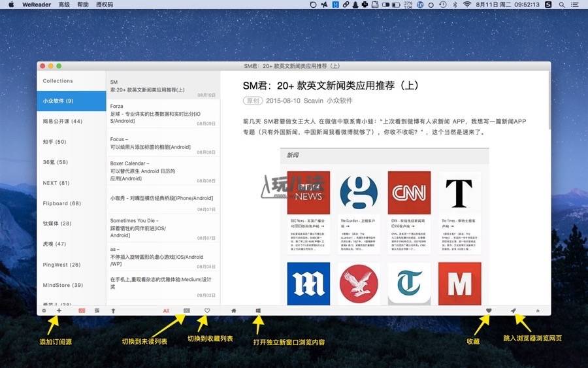Select the red two-column layout icon
This screenshot has height=368, width=588.
[x=82, y=310]
